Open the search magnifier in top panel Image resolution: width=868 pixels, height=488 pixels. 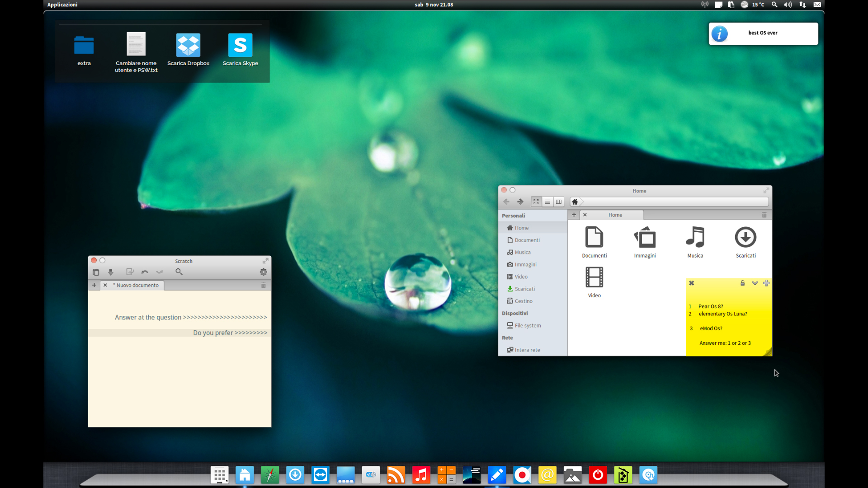click(774, 5)
